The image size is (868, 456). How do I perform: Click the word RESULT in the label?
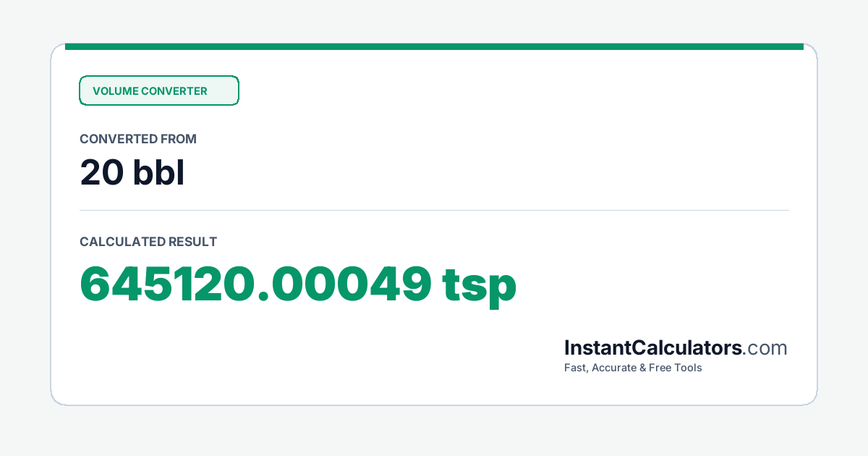tap(192, 242)
